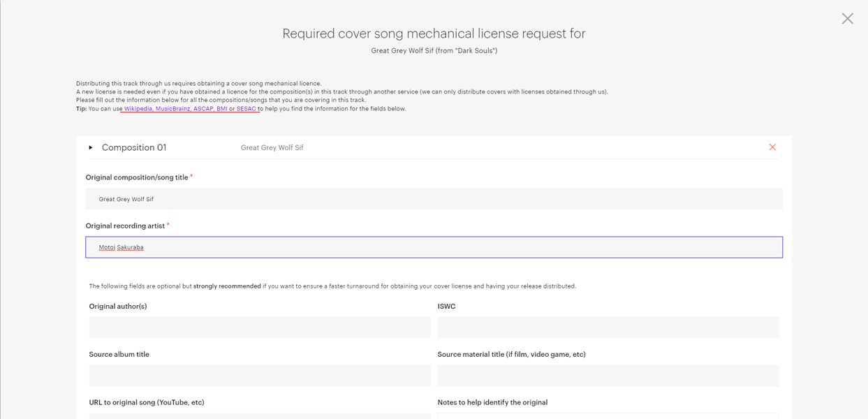
Task: Click the Notes to help identify field
Action: pyautogui.click(x=608, y=416)
